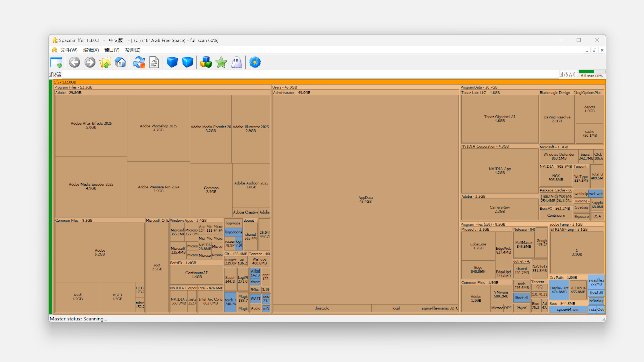Click the folder-up higher level icon

pos(105,62)
